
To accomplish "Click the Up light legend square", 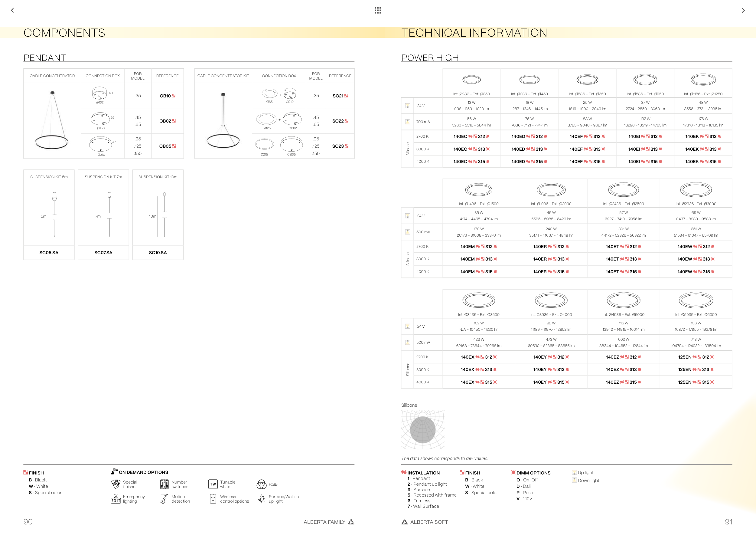I will click(574, 472).
